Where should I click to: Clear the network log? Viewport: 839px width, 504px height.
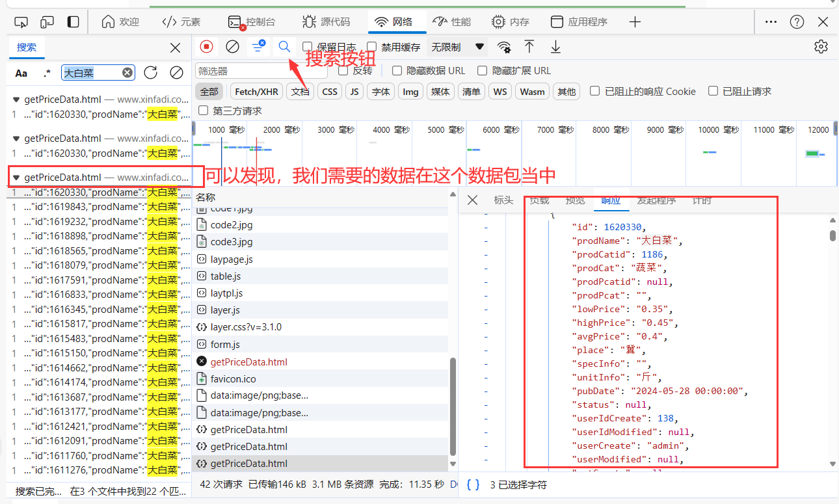tap(232, 47)
